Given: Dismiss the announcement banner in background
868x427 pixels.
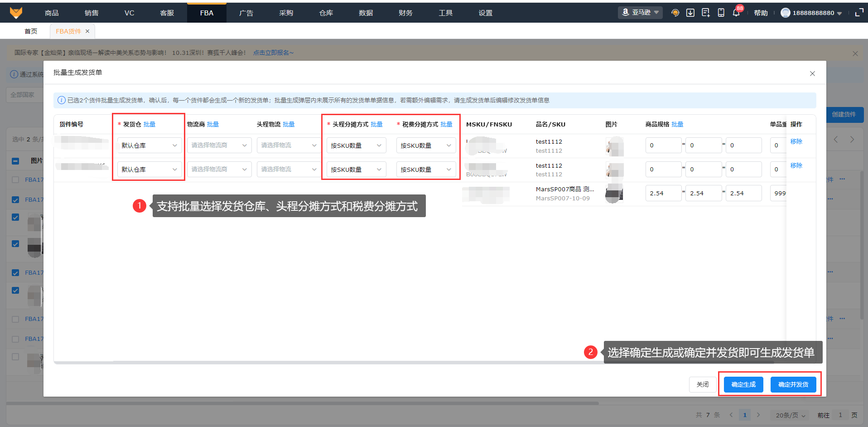Looking at the screenshot, I should pyautogui.click(x=855, y=53).
